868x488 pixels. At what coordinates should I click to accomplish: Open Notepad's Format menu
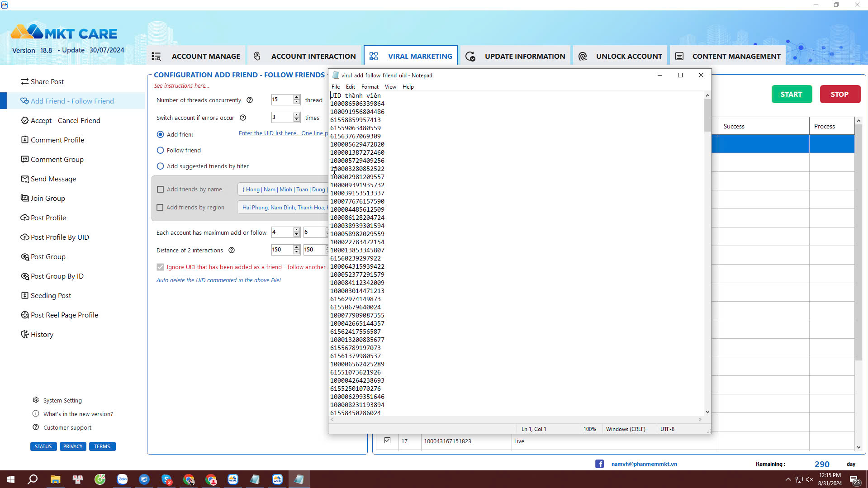[x=370, y=87]
